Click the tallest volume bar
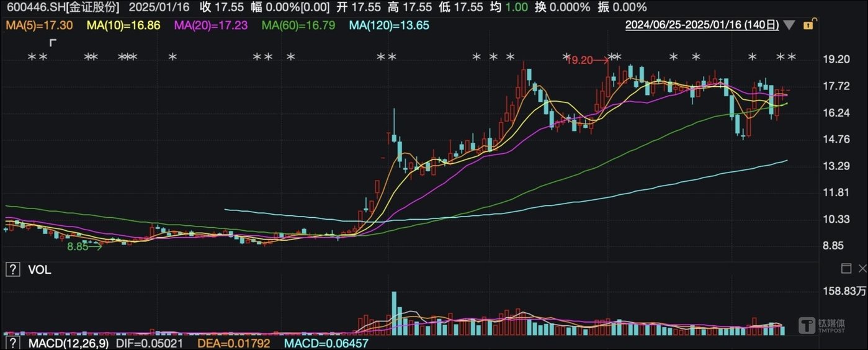868x350 pixels. pyautogui.click(x=393, y=313)
